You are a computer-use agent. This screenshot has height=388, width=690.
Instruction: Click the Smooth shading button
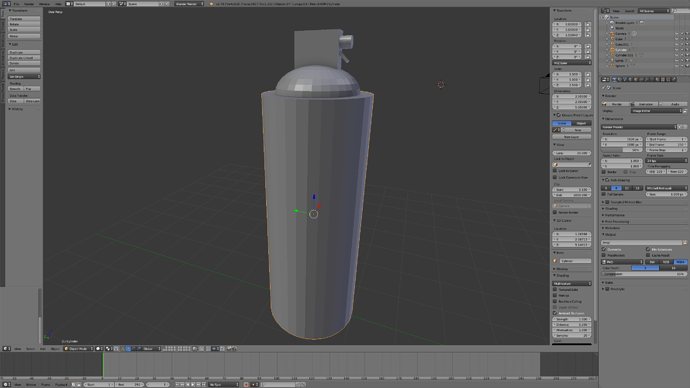pyautogui.click(x=15, y=88)
